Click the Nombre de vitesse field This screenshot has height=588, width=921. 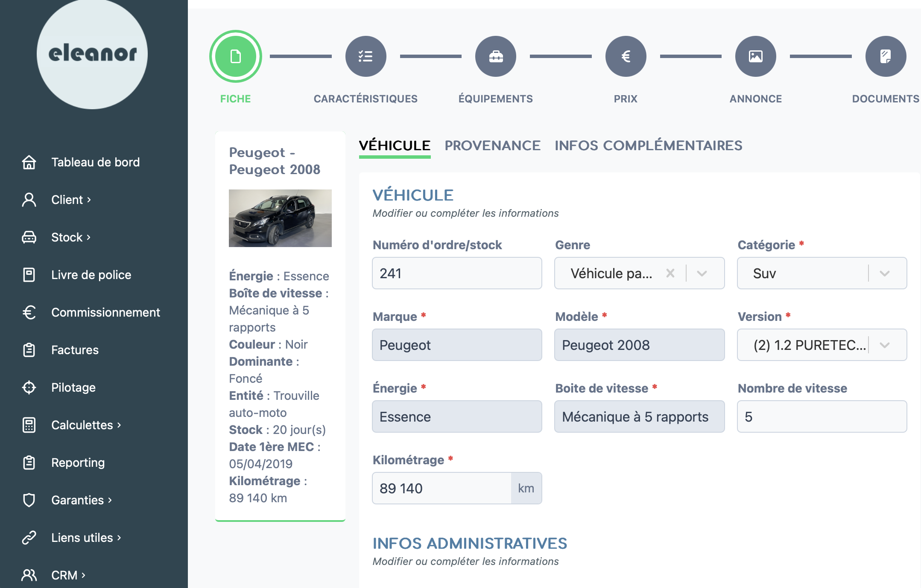click(x=822, y=416)
